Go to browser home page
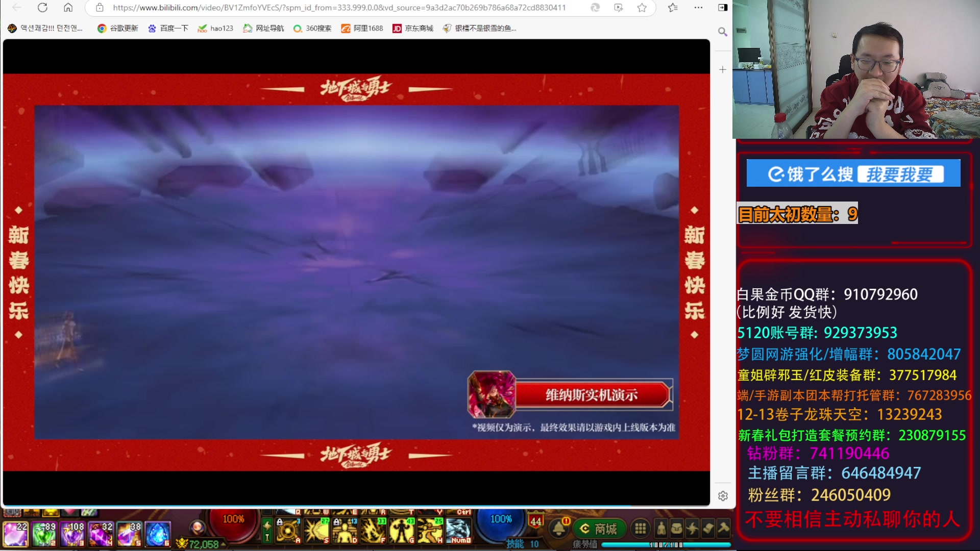This screenshot has width=980, height=551. (x=68, y=8)
